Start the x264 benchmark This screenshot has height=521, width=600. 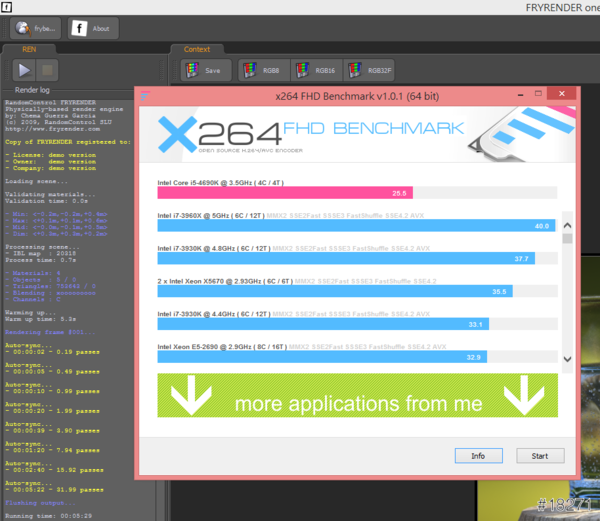click(540, 456)
